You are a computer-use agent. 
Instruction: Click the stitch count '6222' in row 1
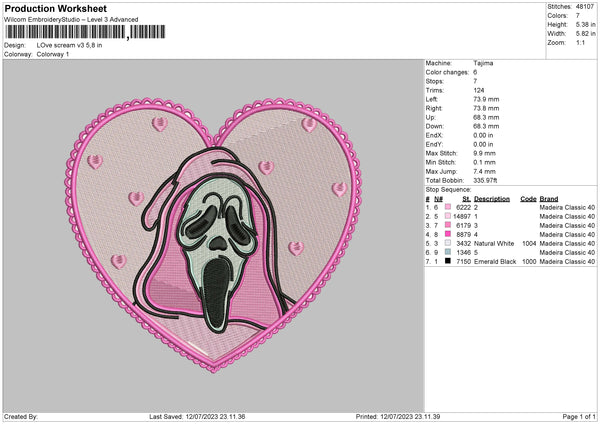click(463, 207)
